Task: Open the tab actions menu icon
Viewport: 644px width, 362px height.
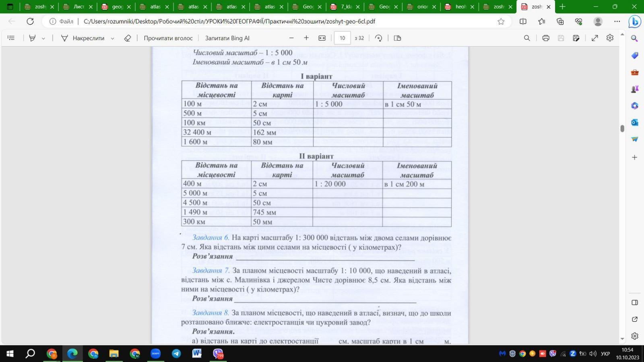Action: point(10,6)
